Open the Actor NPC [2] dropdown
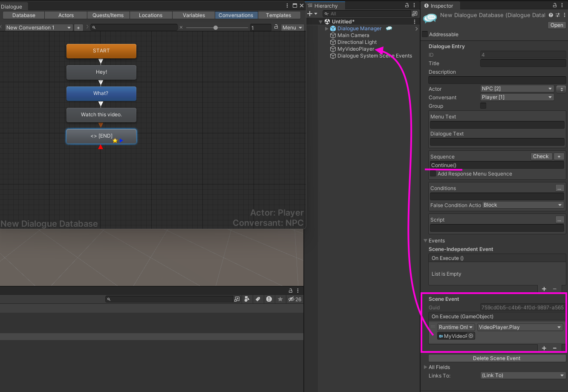The height and width of the screenshot is (392, 568). click(517, 89)
